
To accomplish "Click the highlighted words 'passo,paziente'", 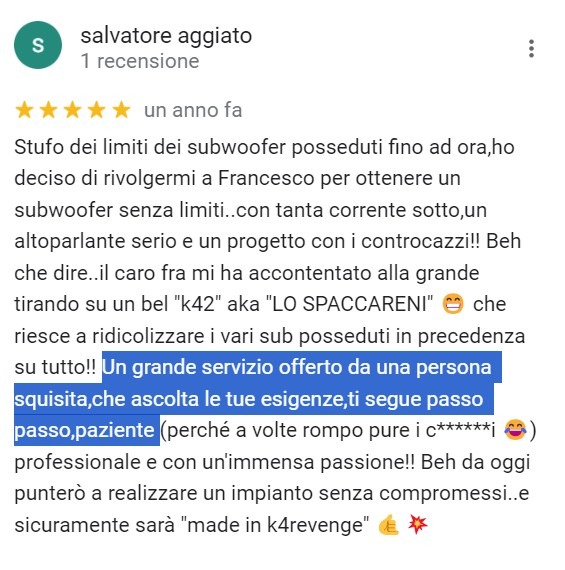I will pyautogui.click(x=84, y=430).
